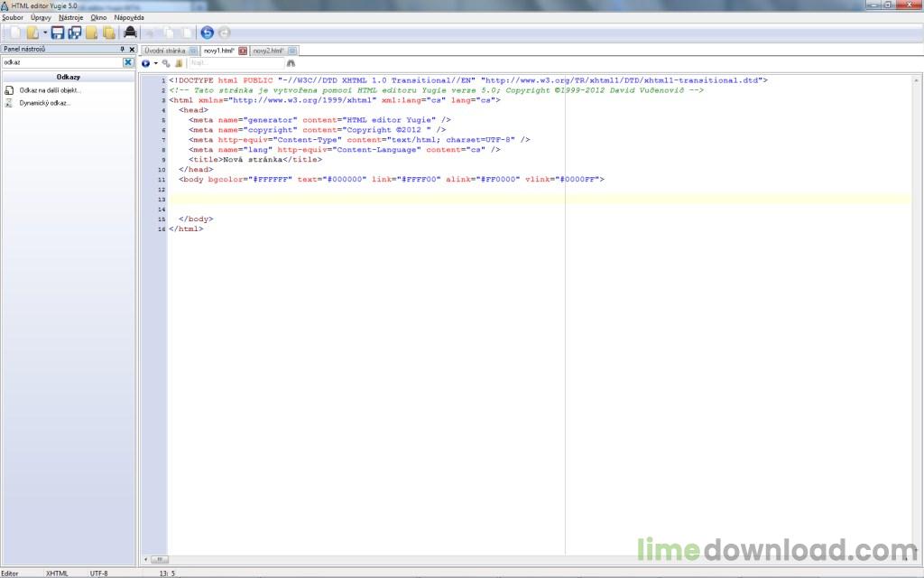The image size is (924, 578).
Task: Open a file via the folder icon
Action: point(32,33)
